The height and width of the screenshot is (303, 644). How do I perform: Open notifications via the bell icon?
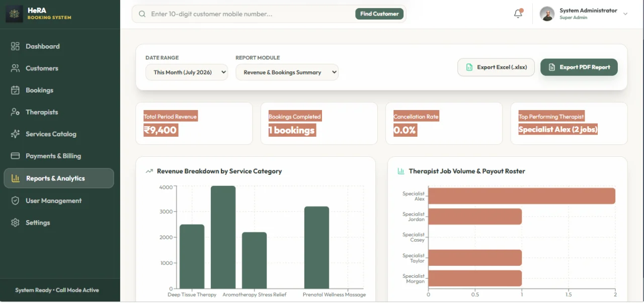click(518, 14)
